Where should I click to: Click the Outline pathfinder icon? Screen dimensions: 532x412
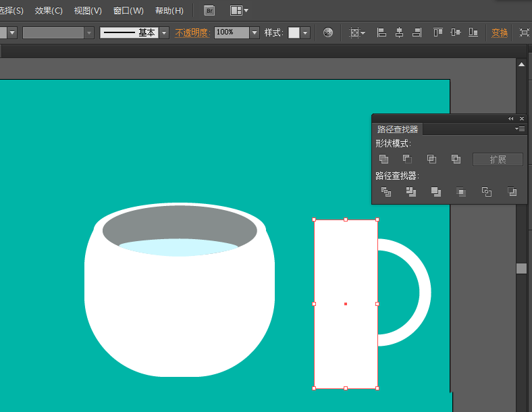[487, 192]
